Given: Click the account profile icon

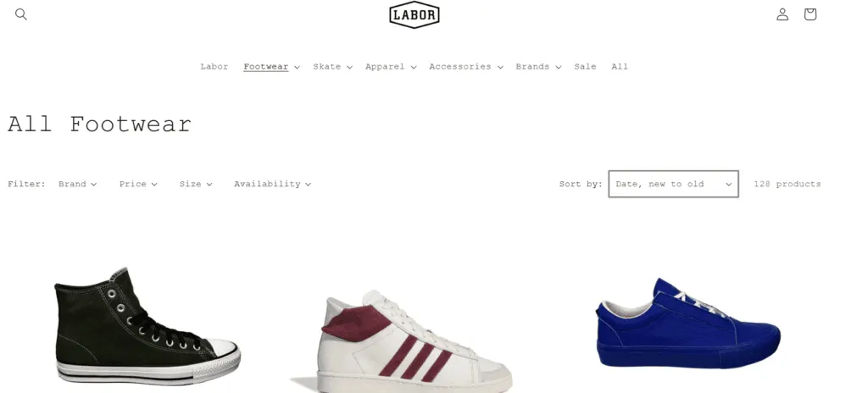Looking at the screenshot, I should [x=782, y=14].
